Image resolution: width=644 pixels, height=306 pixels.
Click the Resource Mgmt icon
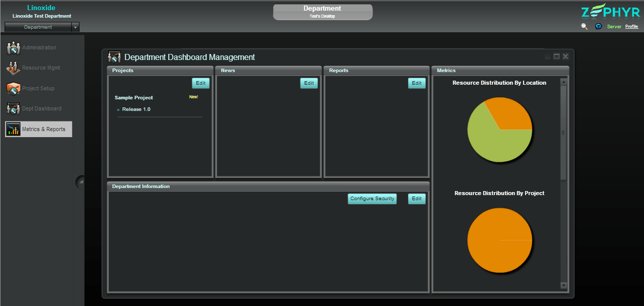[x=14, y=68]
